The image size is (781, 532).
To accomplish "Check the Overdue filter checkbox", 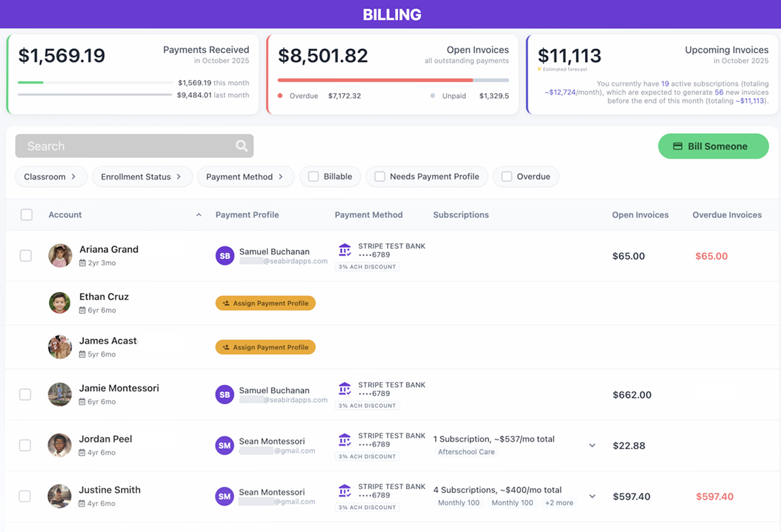I will click(x=507, y=177).
